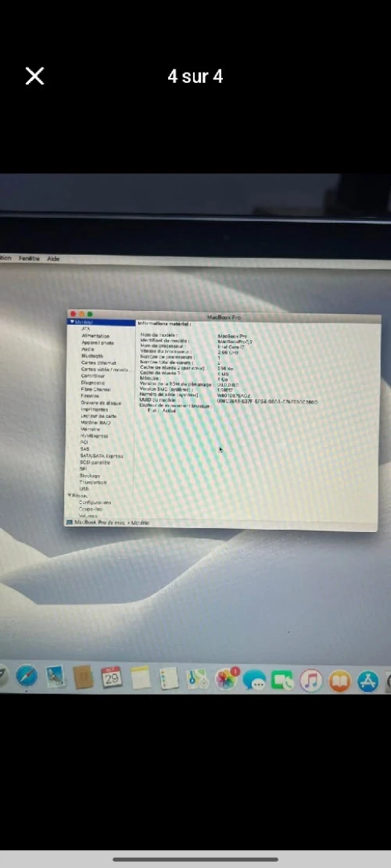Open Mail stamp icon in Dock
The image size is (391, 868).
[x=56, y=677]
